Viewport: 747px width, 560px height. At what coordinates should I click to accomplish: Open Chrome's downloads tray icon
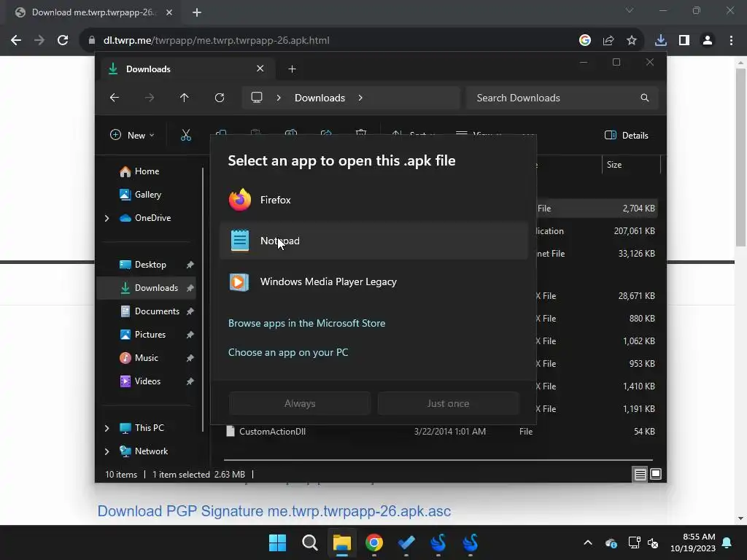coord(661,41)
